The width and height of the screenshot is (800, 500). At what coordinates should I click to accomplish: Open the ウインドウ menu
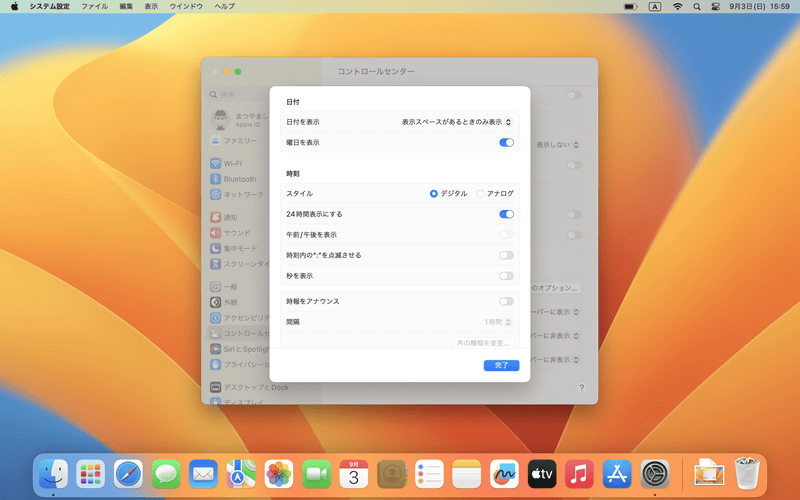186,7
